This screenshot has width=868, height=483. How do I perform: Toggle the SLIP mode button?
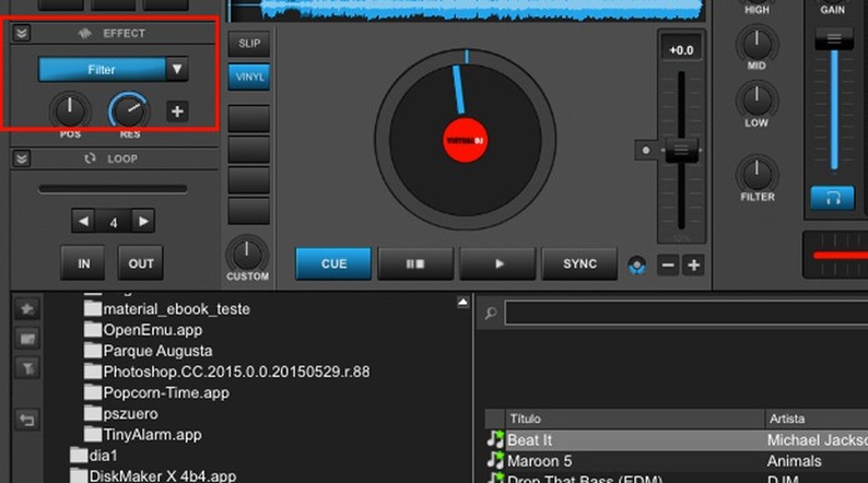tap(249, 43)
